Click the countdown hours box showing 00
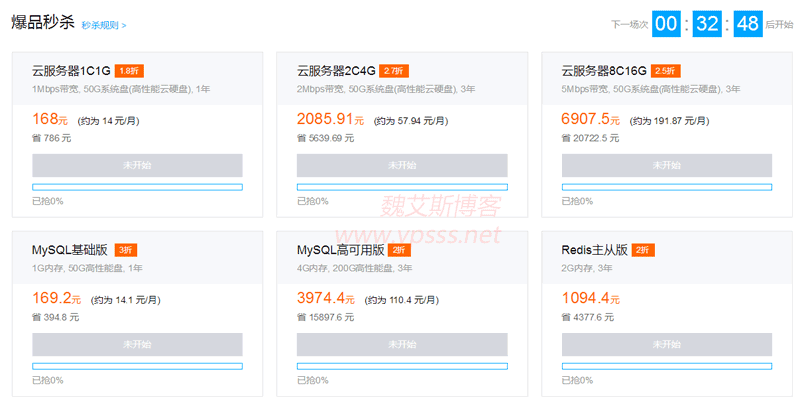800x404 pixels. (x=666, y=24)
